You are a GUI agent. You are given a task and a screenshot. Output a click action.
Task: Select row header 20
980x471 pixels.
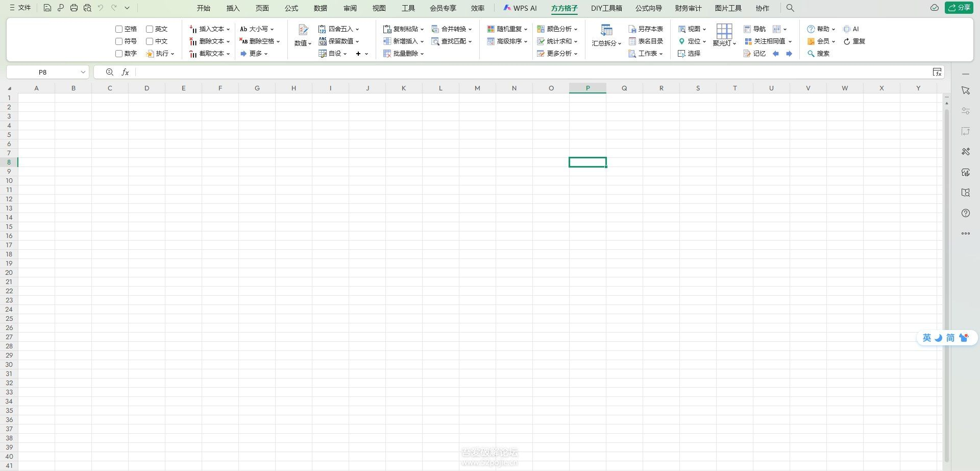click(9, 272)
